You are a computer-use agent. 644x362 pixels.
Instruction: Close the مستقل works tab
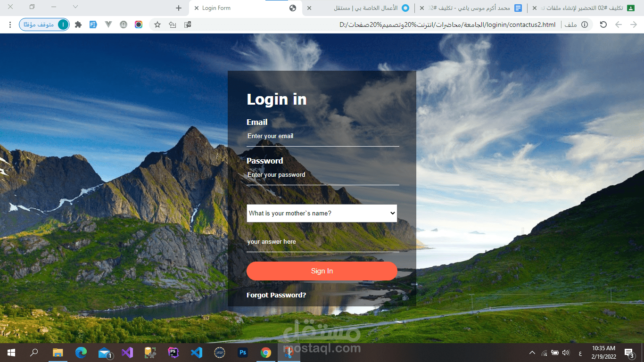pos(309,8)
